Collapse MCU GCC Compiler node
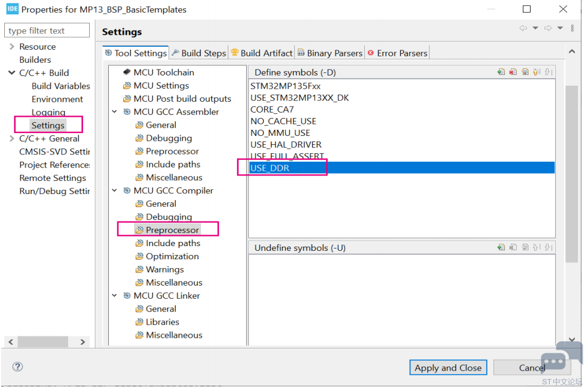This screenshot has width=588, height=391. (x=115, y=190)
